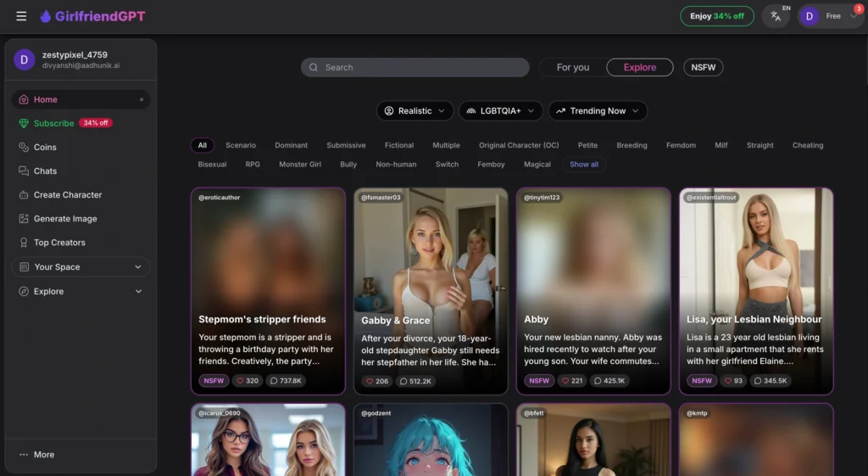The image size is (868, 476).
Task: Click the zestypixel_4759 profile name
Action: [75, 55]
